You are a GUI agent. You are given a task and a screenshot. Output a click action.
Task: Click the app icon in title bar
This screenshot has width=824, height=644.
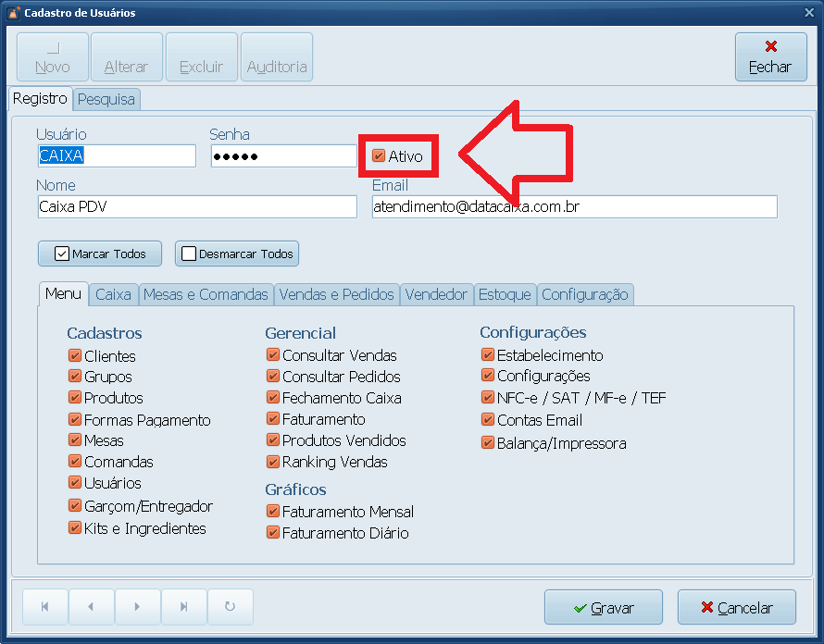pyautogui.click(x=12, y=13)
